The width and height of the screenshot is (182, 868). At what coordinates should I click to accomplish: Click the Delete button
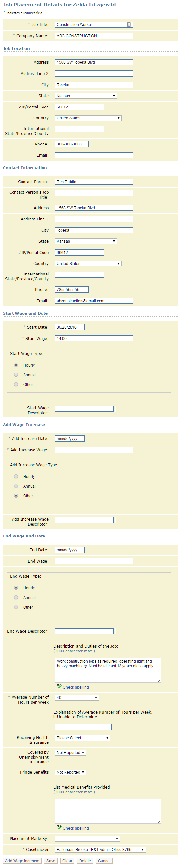tap(85, 861)
